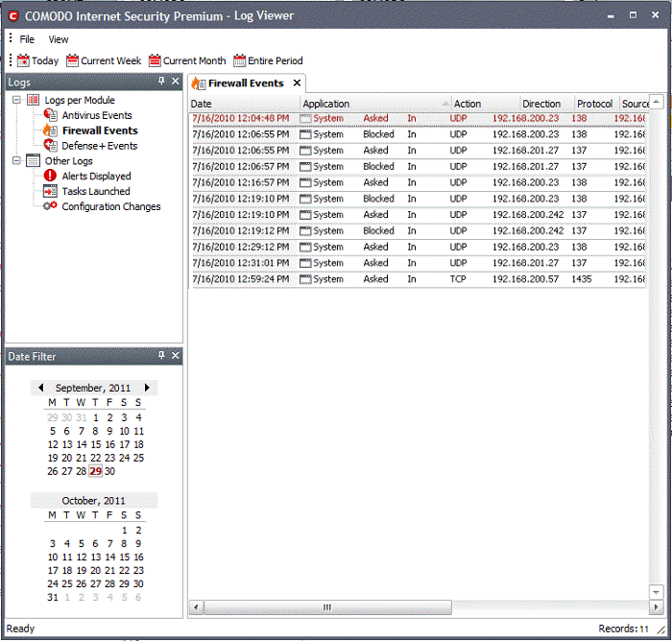Select the TCP entry at 12:59:24 PM
This screenshot has width=672, height=641.
pos(419,279)
